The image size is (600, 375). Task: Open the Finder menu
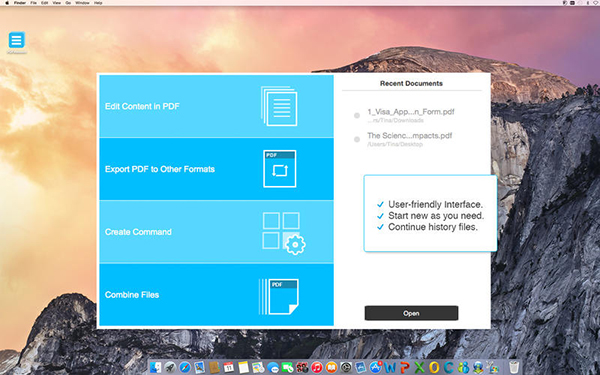pos(20,3)
